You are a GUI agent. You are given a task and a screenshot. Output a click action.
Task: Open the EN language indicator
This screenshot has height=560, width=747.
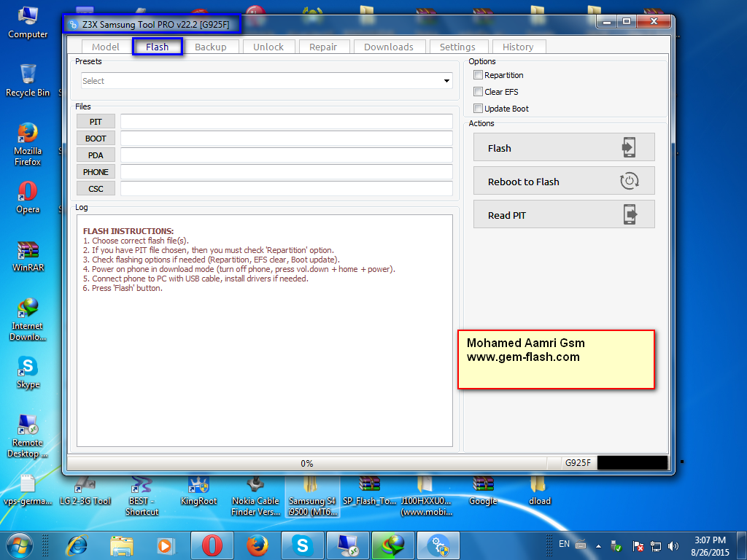click(564, 544)
